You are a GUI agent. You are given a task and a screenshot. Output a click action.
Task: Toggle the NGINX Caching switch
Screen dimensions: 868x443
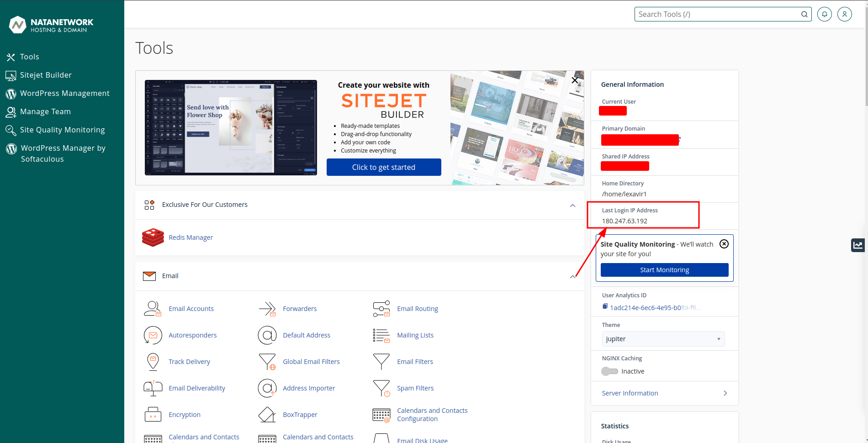pyautogui.click(x=610, y=371)
